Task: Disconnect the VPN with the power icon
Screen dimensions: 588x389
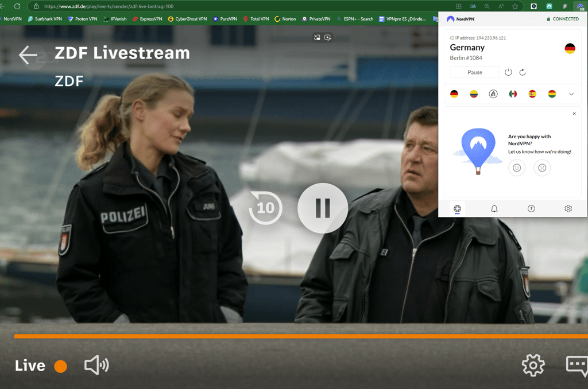Action: [x=508, y=72]
